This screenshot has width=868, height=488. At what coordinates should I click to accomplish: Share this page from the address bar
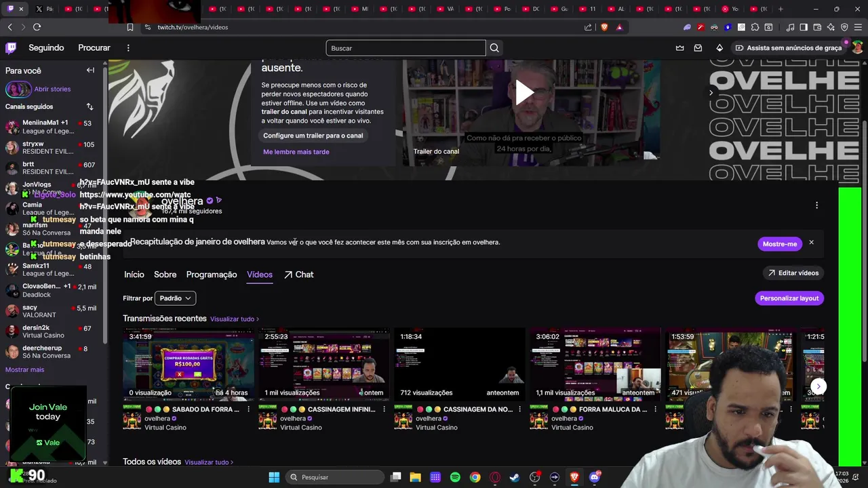[x=588, y=27]
